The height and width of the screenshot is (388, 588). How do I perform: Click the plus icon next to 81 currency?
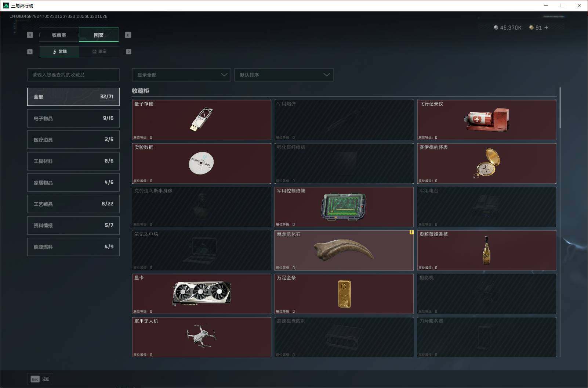coord(546,28)
